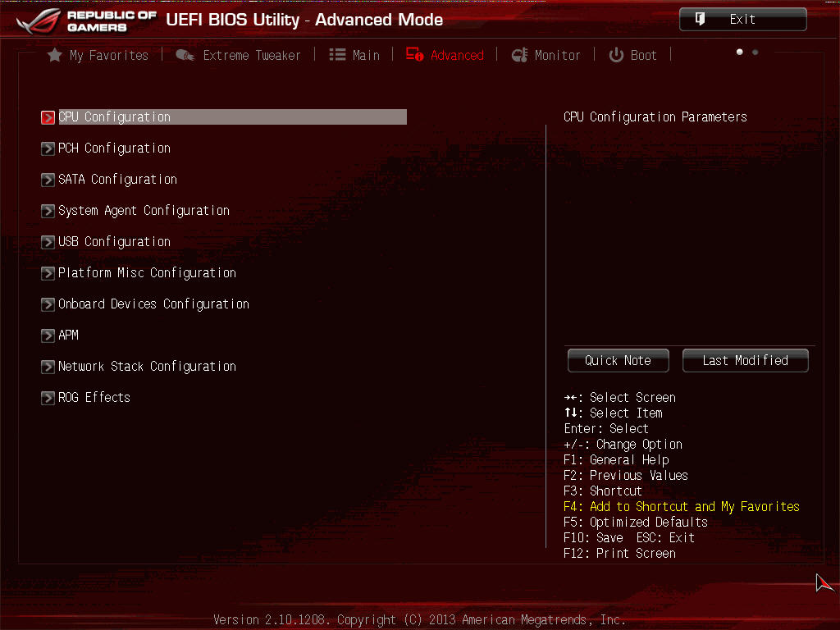Click the version copyright text at bottom
The width and height of the screenshot is (840, 630).
(x=419, y=620)
